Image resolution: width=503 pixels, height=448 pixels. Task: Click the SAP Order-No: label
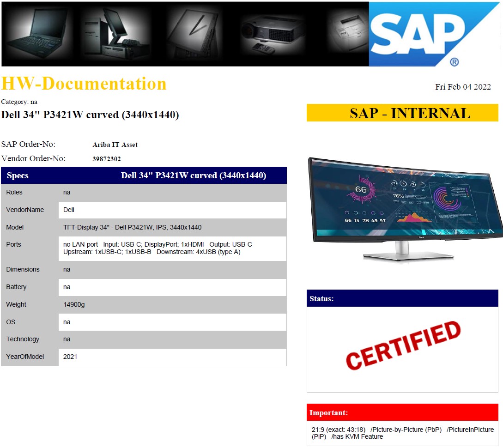coord(28,144)
